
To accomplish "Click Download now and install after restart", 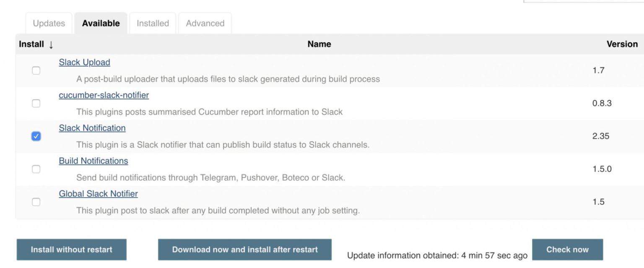I will pyautogui.click(x=244, y=249).
